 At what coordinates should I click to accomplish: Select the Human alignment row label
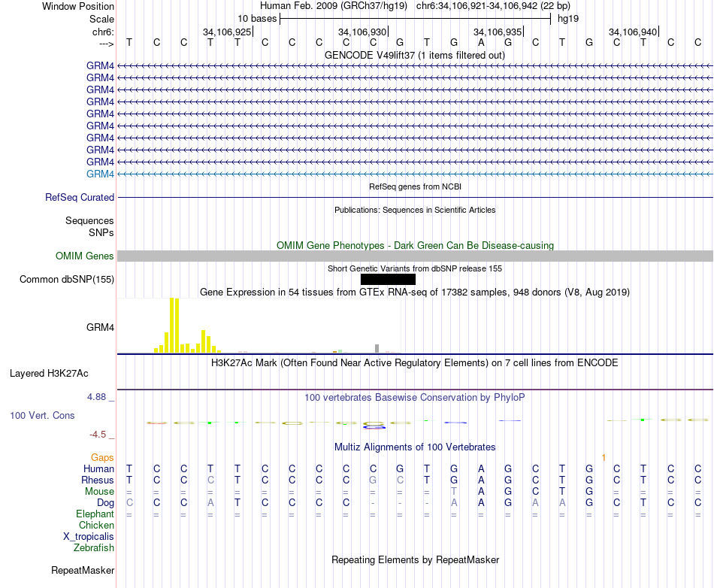pyautogui.click(x=98, y=468)
